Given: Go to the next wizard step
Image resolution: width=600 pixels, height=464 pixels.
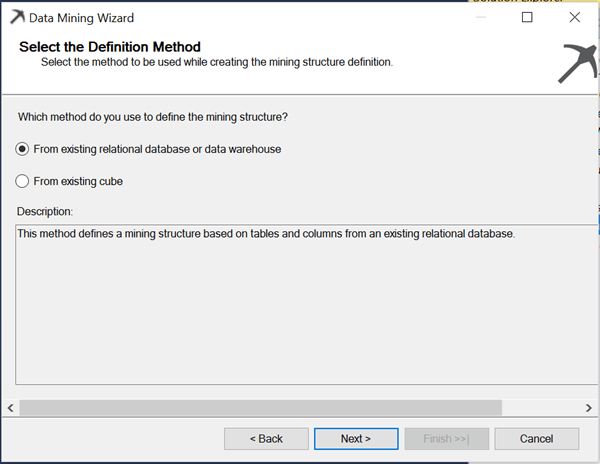Looking at the screenshot, I should pyautogui.click(x=356, y=438).
